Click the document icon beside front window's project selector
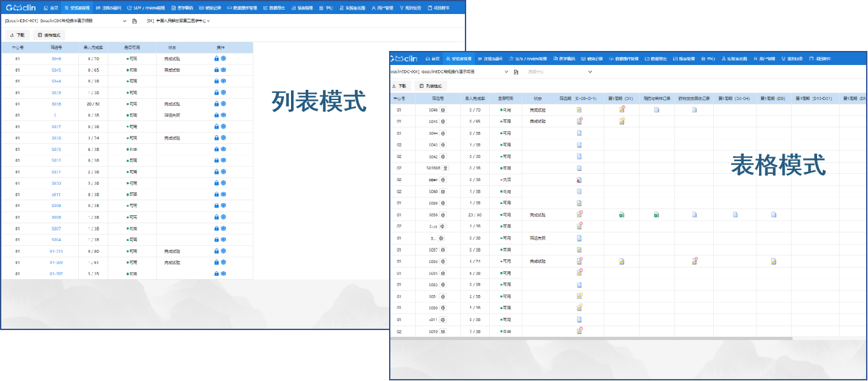 click(516, 72)
